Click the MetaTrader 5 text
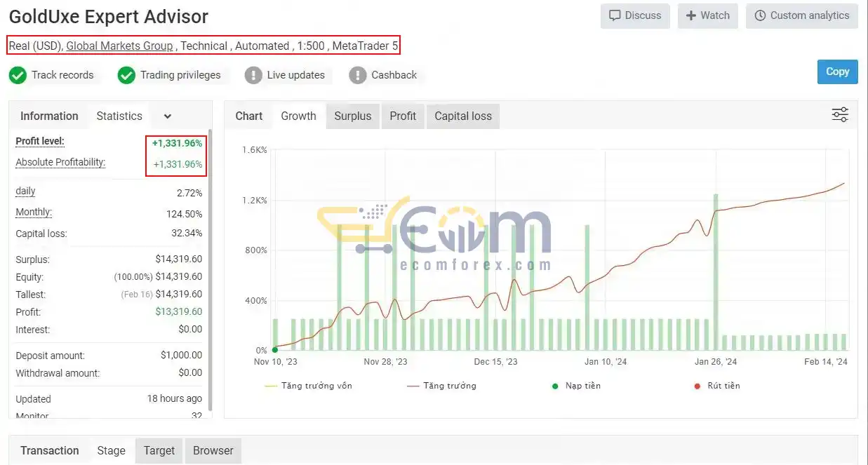Image resolution: width=868 pixels, height=465 pixels. pos(365,46)
